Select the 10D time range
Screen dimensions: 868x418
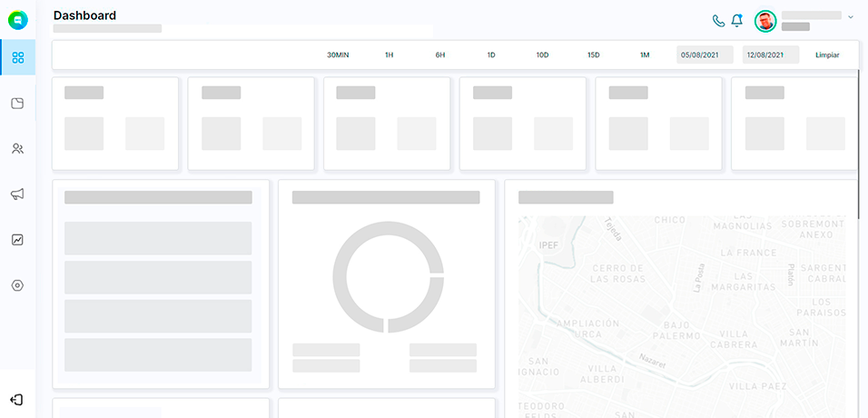click(542, 55)
